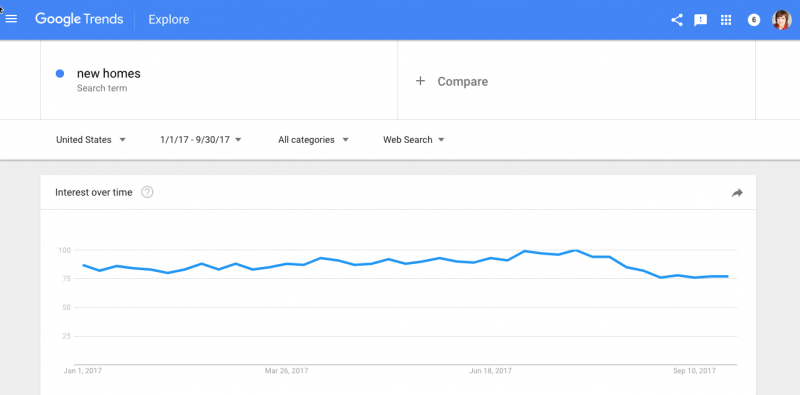This screenshot has width=800, height=395.
Task: Expand the All categories dropdown
Action: (x=313, y=140)
